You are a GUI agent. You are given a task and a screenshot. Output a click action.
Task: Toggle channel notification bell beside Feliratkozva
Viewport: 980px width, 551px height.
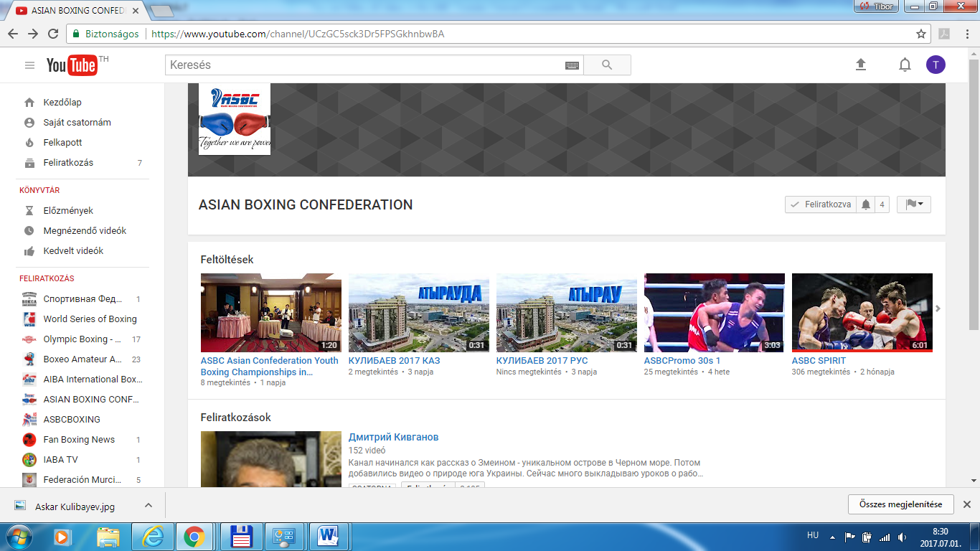(x=866, y=204)
